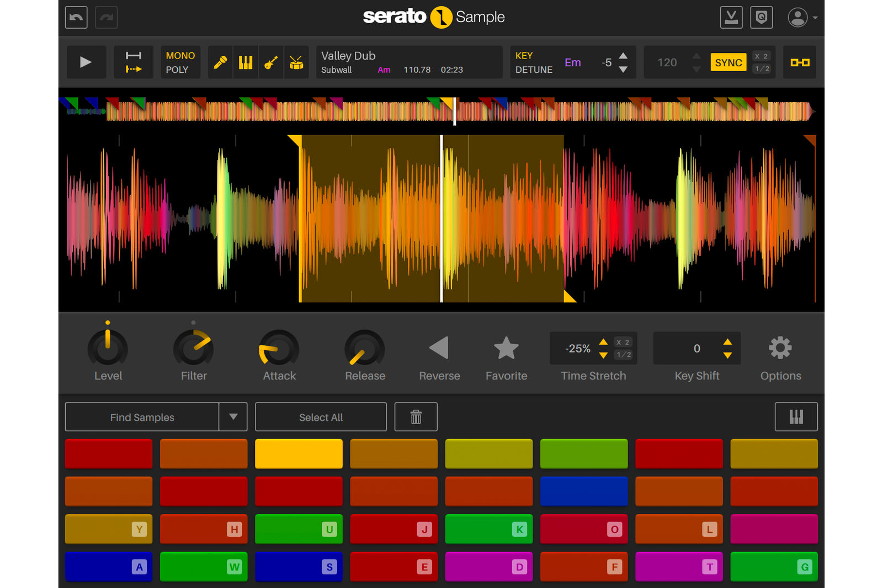Open the Options settings gear
The image size is (883, 588).
coord(780,348)
